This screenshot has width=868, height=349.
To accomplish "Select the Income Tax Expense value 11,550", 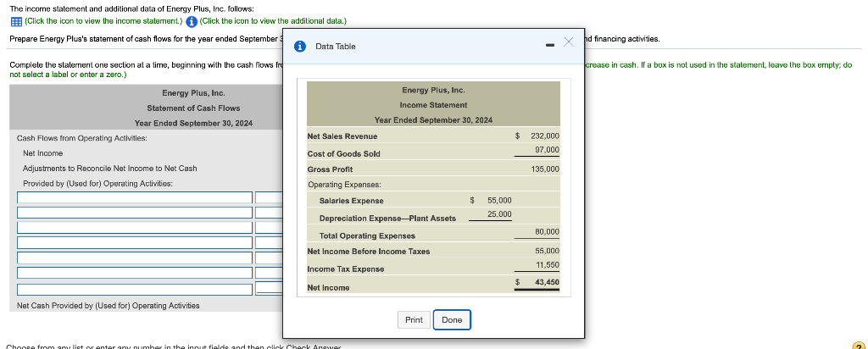I will (x=548, y=265).
